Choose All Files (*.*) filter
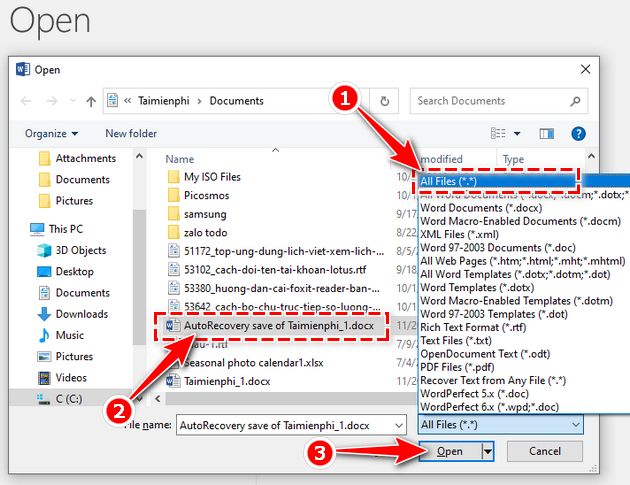The width and height of the screenshot is (630, 485). (x=524, y=181)
